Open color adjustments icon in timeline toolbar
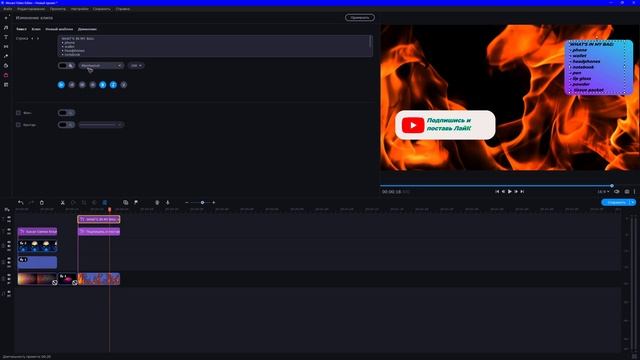Image resolution: width=640 pixels, height=360 pixels. (x=94, y=202)
